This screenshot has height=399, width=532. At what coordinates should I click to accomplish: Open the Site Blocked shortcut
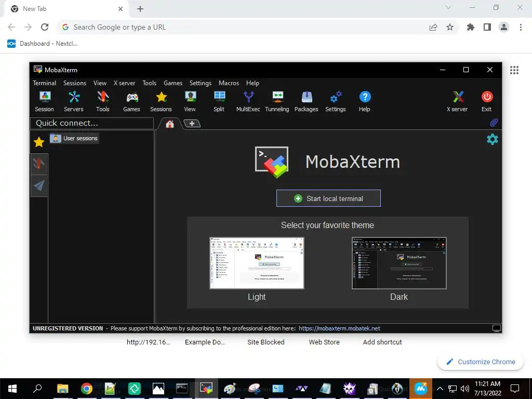[266, 342]
